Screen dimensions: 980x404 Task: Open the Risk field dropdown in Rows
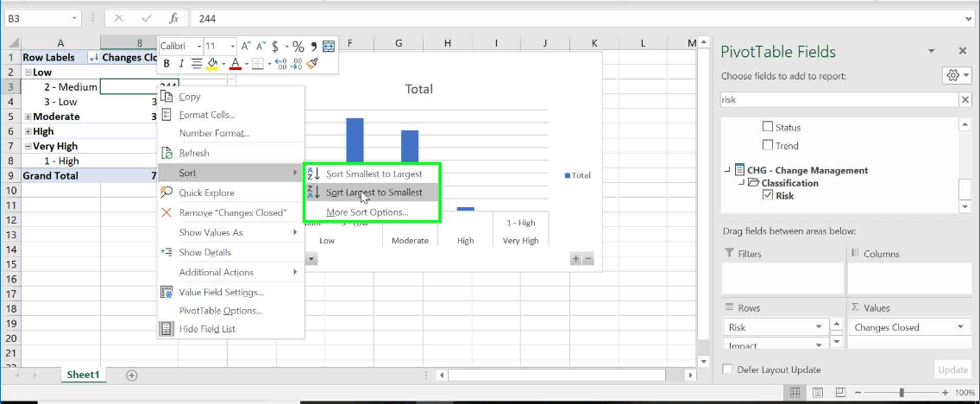819,327
